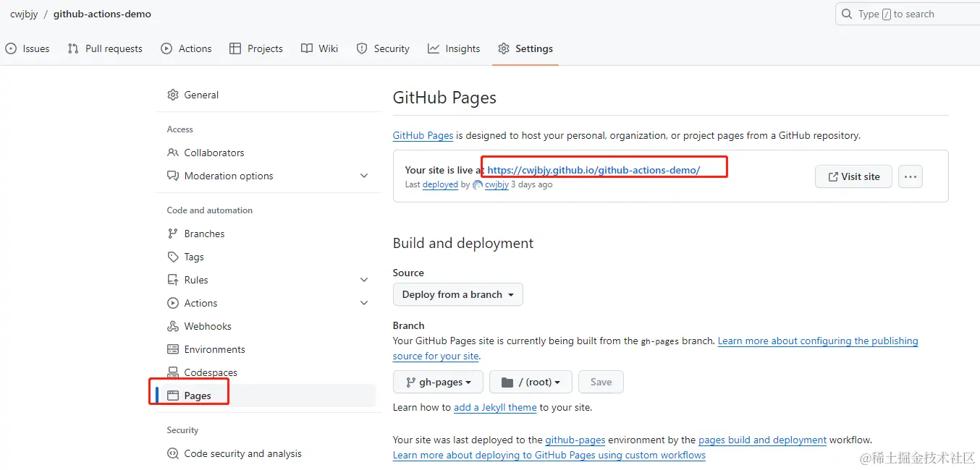
Task: Open the Deploy from a branch dropdown
Action: [x=457, y=294]
